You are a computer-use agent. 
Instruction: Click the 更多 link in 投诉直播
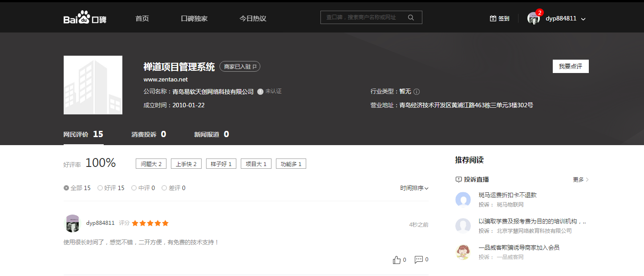[x=578, y=179]
